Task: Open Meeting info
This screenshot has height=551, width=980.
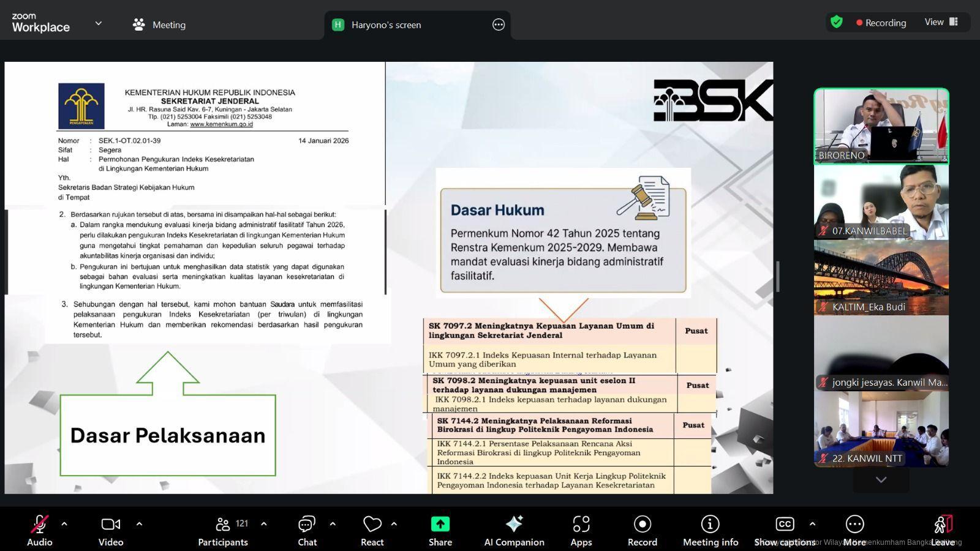Action: pyautogui.click(x=710, y=530)
